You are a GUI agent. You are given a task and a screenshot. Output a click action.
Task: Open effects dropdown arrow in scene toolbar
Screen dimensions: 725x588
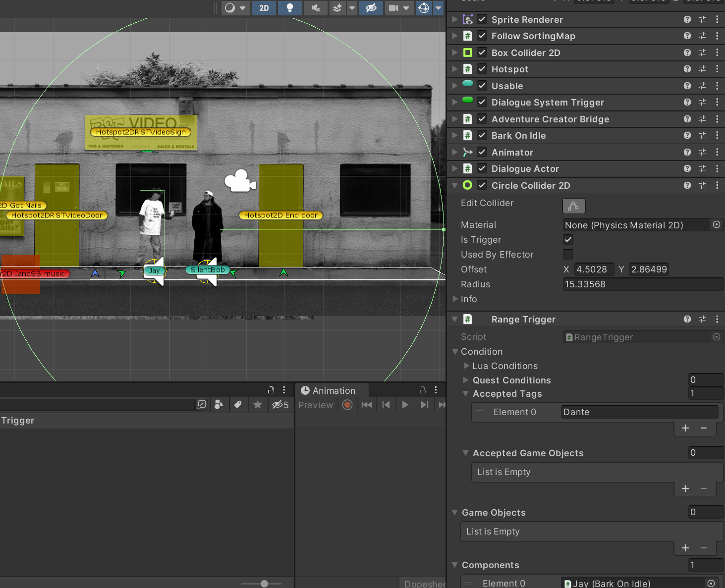pyautogui.click(x=352, y=8)
